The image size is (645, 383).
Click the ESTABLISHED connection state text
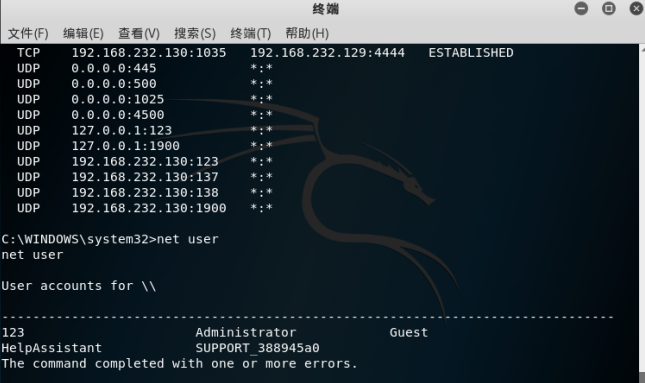click(471, 53)
